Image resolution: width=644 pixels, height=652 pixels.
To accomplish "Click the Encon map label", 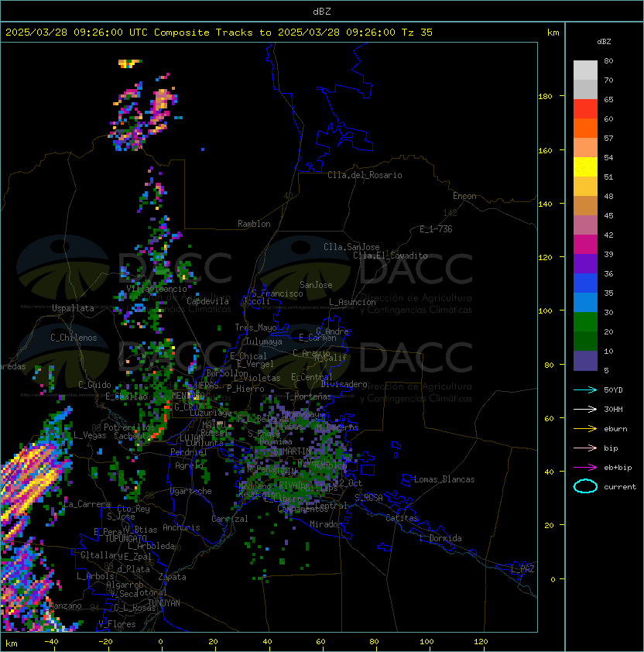I will [464, 196].
